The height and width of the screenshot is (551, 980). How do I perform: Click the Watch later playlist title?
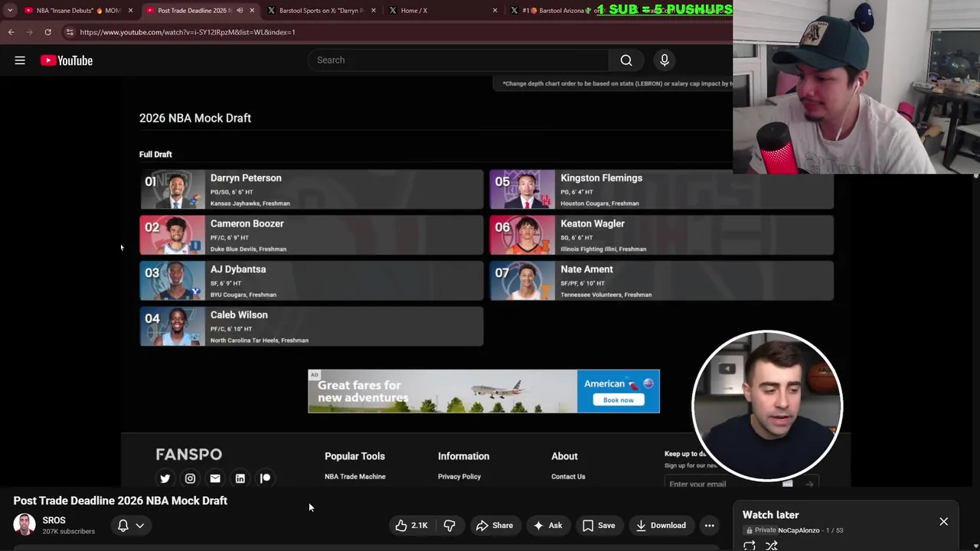click(771, 515)
